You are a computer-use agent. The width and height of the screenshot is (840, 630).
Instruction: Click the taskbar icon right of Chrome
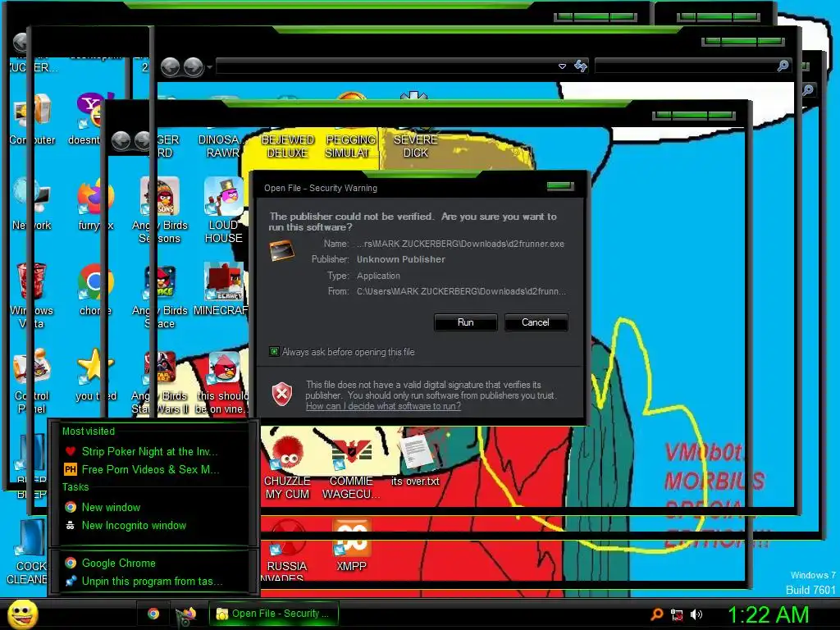[186, 614]
